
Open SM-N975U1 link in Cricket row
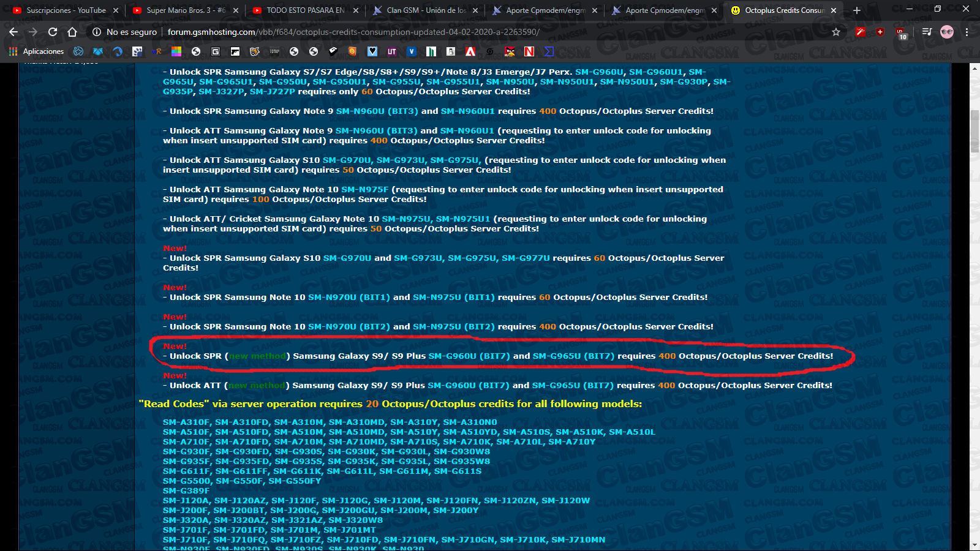(462, 219)
